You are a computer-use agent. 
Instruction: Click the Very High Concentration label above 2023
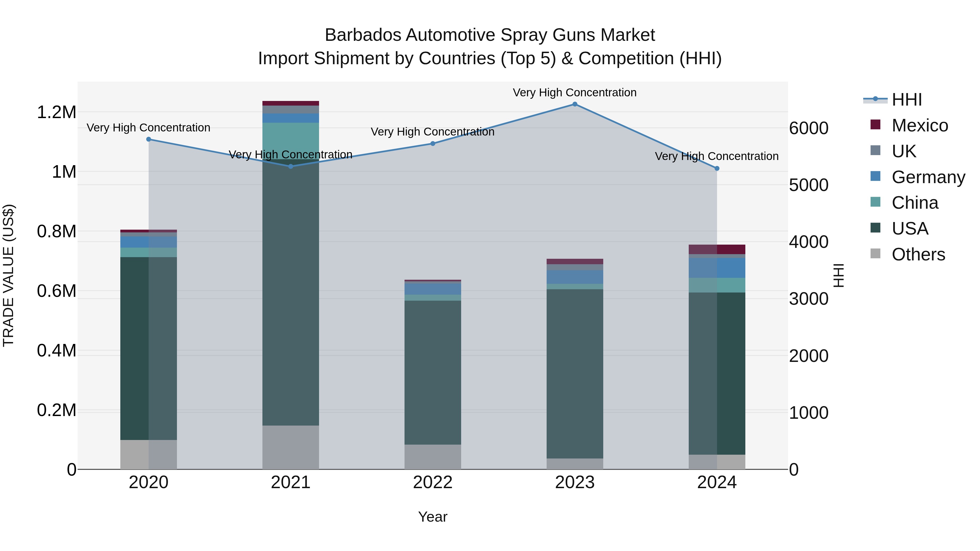575,93
